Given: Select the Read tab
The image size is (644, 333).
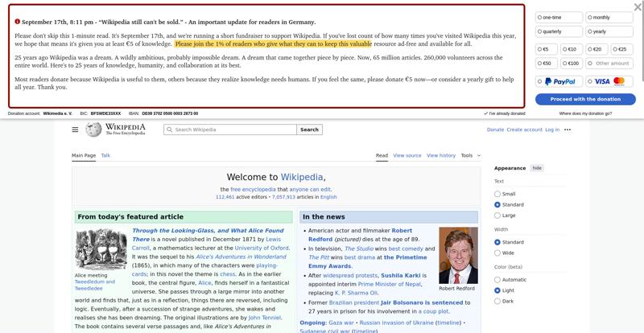Looking at the screenshot, I should (382, 155).
